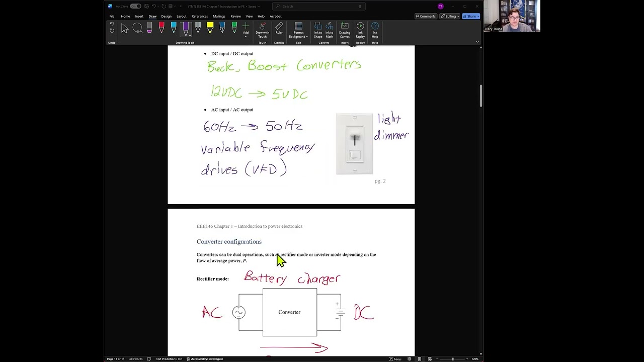Toggle Text Predictions: On
Screen dimensions: 644x362
[x=169, y=359]
